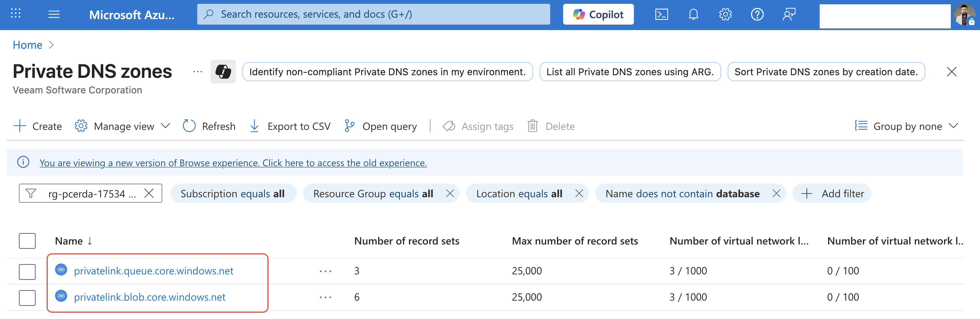980x319 pixels.
Task: Open the Resource Group equals all filter
Action: tap(373, 194)
